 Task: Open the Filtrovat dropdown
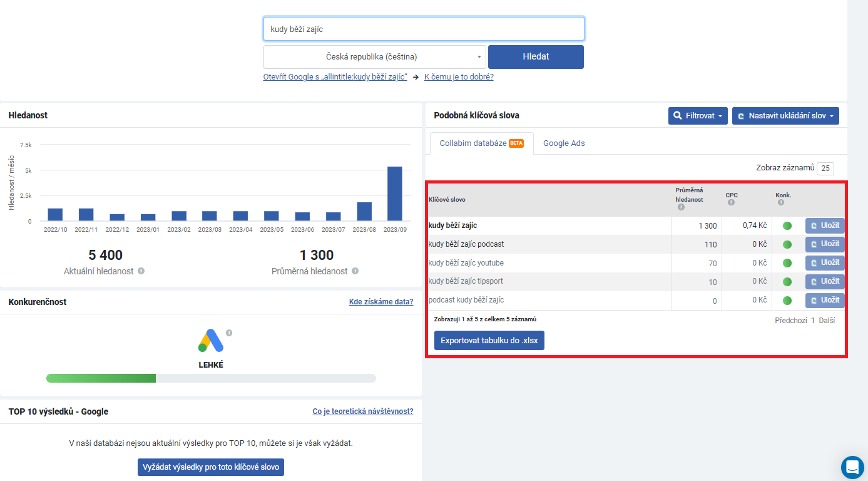pos(698,116)
